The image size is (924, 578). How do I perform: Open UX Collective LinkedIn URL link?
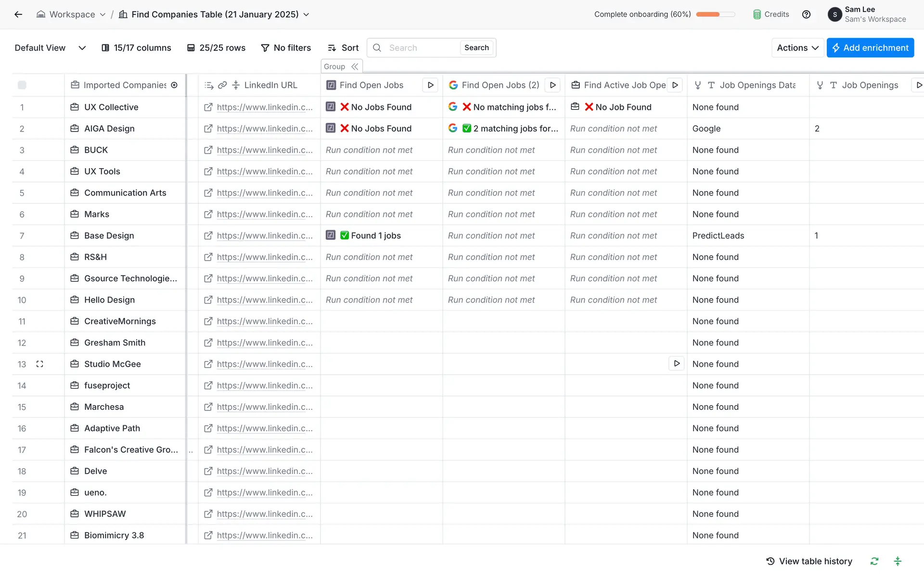[264, 107]
